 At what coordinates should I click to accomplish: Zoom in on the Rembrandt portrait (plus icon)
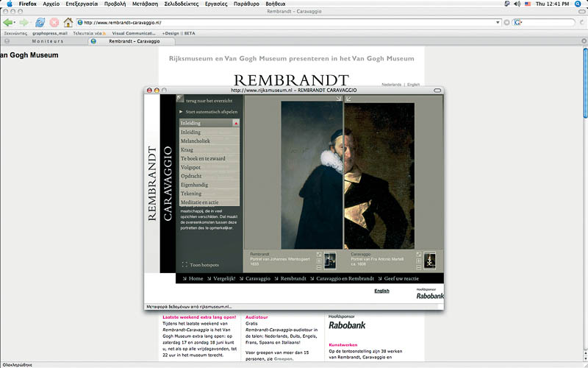(319, 261)
